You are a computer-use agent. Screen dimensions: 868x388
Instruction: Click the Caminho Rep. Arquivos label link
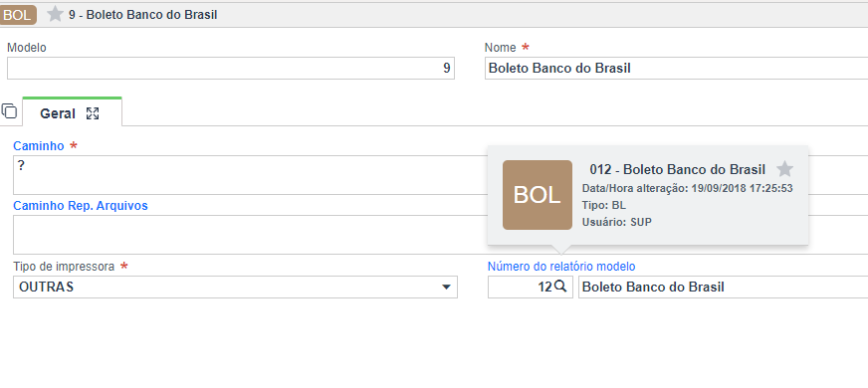[81, 206]
